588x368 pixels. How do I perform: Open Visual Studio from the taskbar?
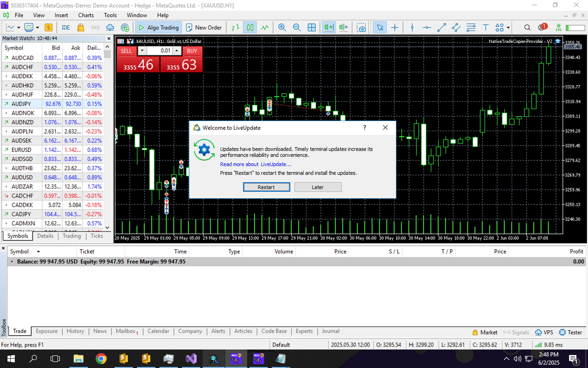(x=191, y=359)
